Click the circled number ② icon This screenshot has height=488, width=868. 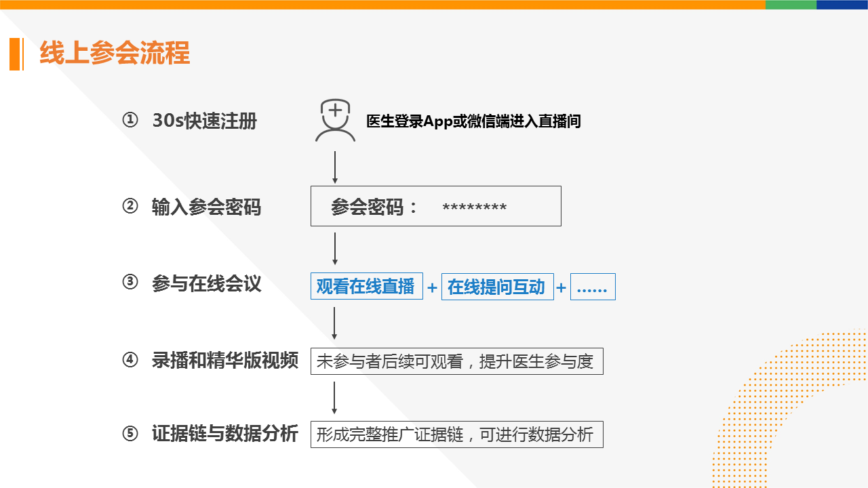[x=130, y=207]
